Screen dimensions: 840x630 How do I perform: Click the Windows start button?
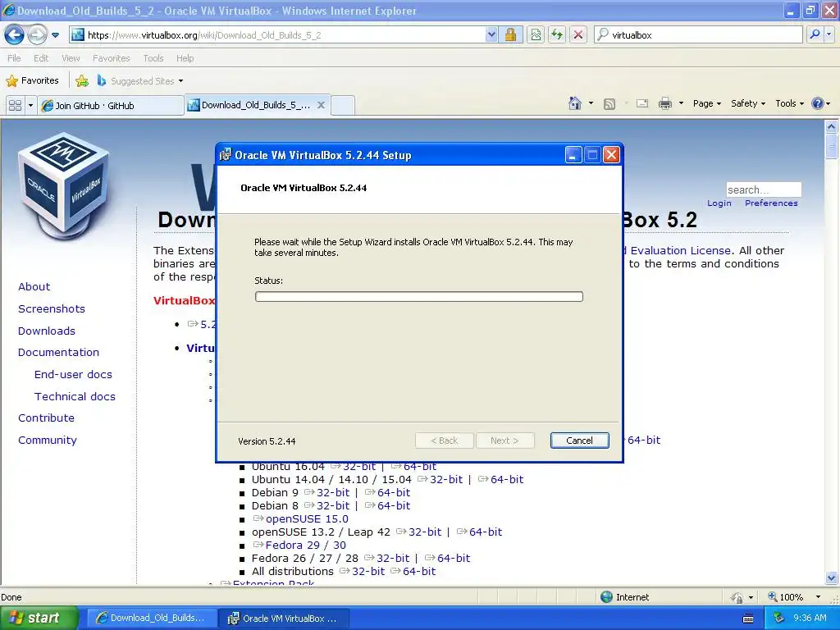[39, 618]
